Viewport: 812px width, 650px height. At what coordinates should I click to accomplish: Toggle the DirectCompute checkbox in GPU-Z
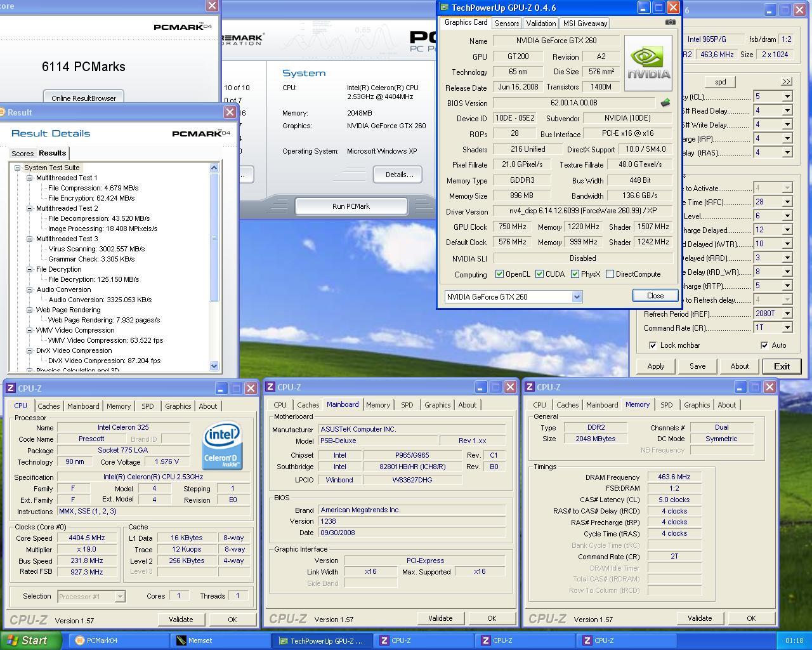coord(610,274)
